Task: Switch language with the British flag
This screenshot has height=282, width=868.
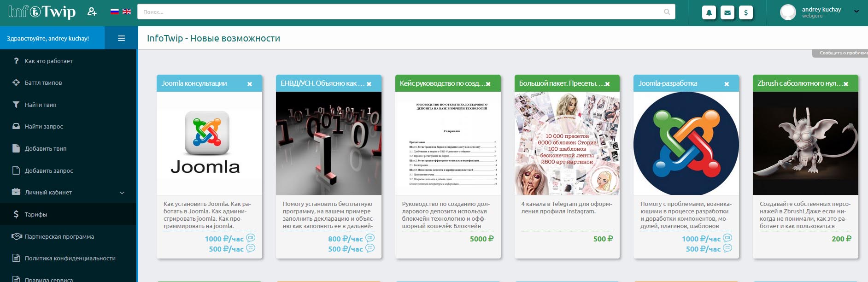Action: point(127,12)
